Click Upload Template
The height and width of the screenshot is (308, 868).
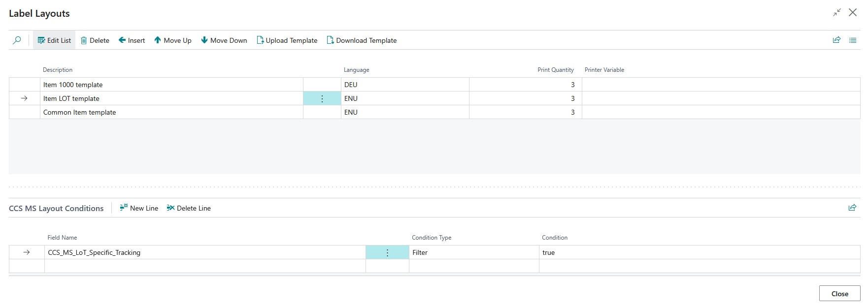[x=287, y=40]
